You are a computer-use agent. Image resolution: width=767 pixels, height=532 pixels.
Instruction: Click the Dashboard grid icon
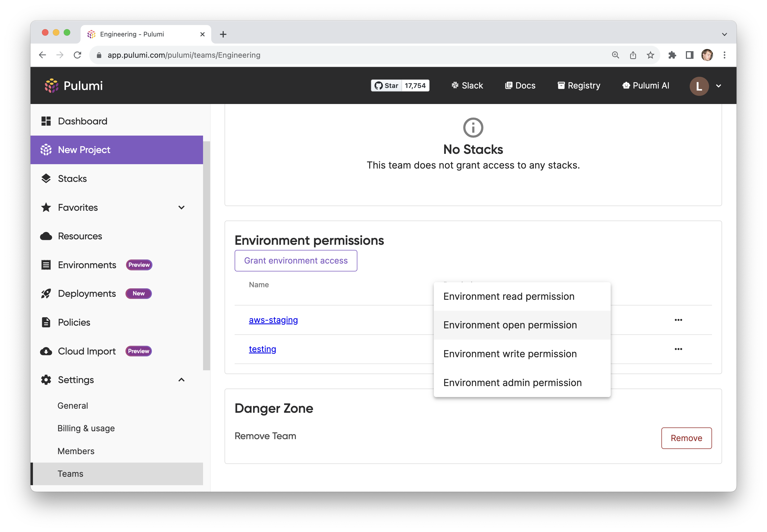click(x=46, y=121)
